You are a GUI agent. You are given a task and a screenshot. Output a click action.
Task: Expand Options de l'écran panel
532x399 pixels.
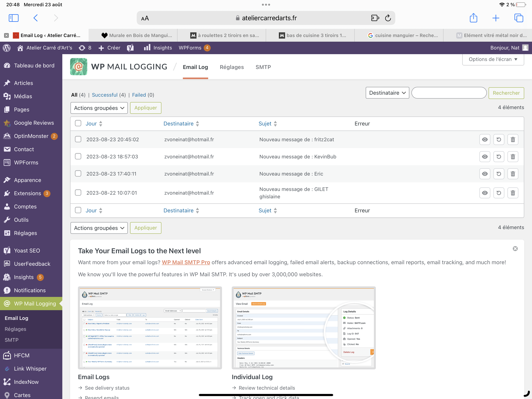493,59
